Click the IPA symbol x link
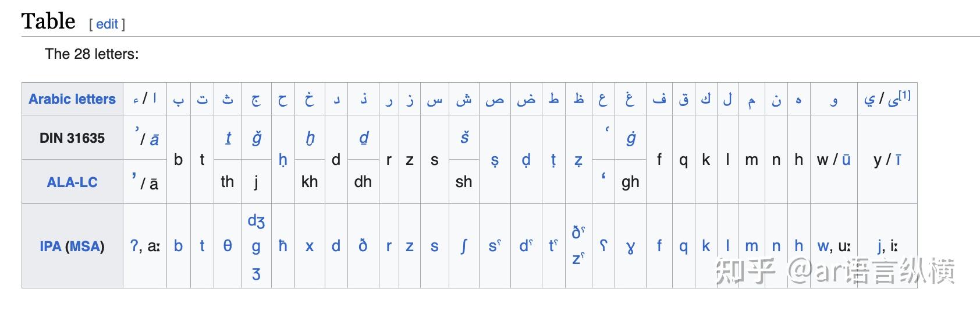Screen dimensions: 980x310 coord(310,246)
